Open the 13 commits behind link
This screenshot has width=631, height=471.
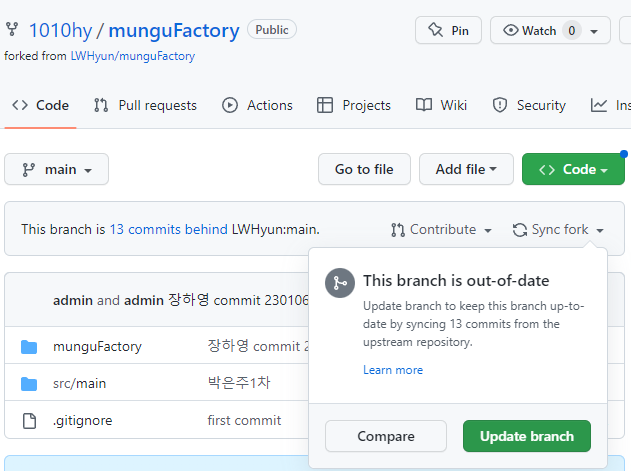click(x=169, y=229)
